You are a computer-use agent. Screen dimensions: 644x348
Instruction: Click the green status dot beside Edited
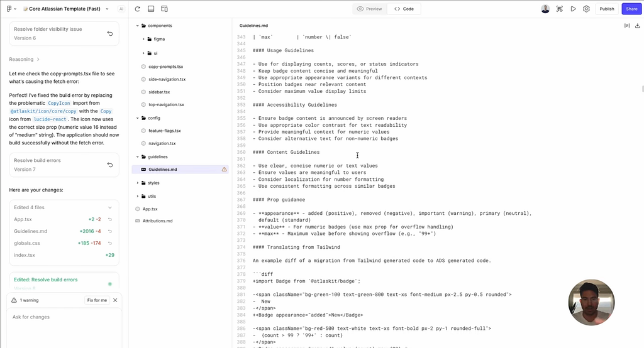[x=109, y=284]
